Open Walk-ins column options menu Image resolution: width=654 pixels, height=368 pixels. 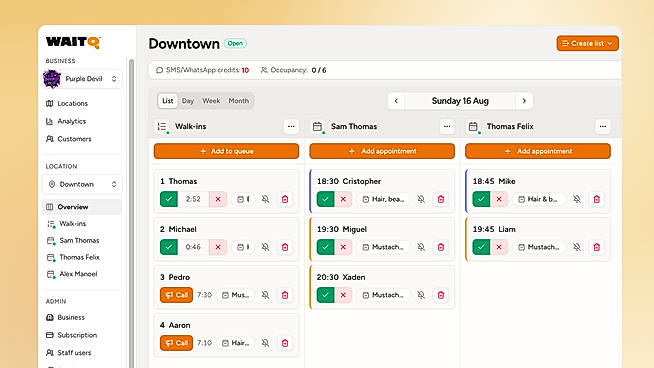[x=291, y=126]
